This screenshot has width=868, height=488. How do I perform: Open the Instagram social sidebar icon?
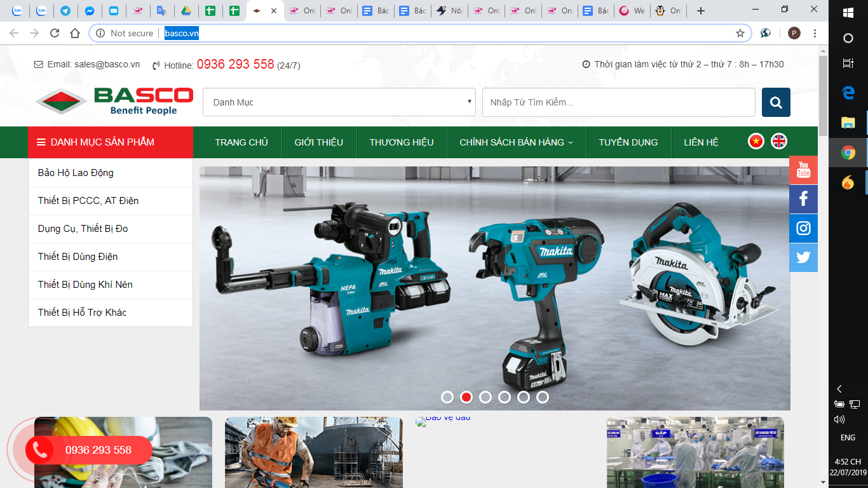(x=803, y=228)
